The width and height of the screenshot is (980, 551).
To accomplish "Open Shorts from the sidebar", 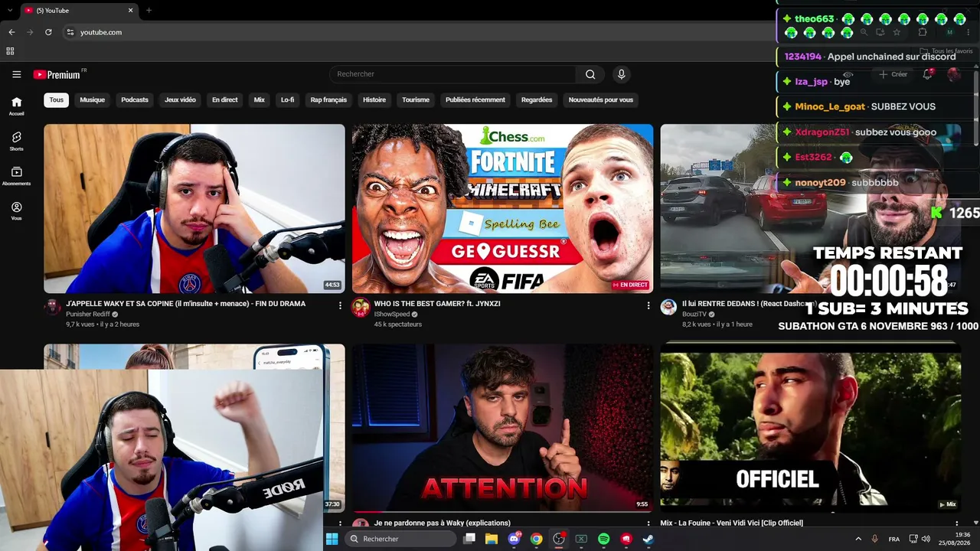I will (x=16, y=141).
